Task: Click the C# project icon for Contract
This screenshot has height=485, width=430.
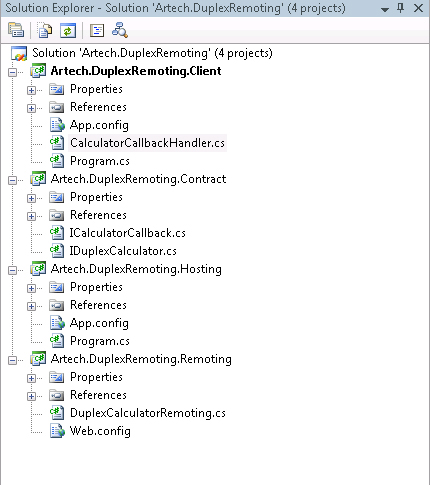Action: pyautogui.click(x=38, y=179)
